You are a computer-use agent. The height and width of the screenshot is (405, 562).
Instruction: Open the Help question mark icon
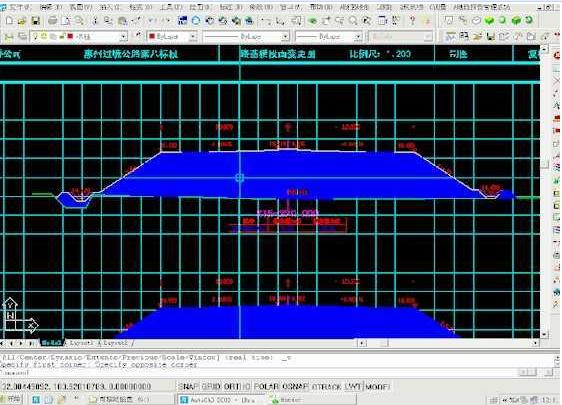(x=413, y=20)
